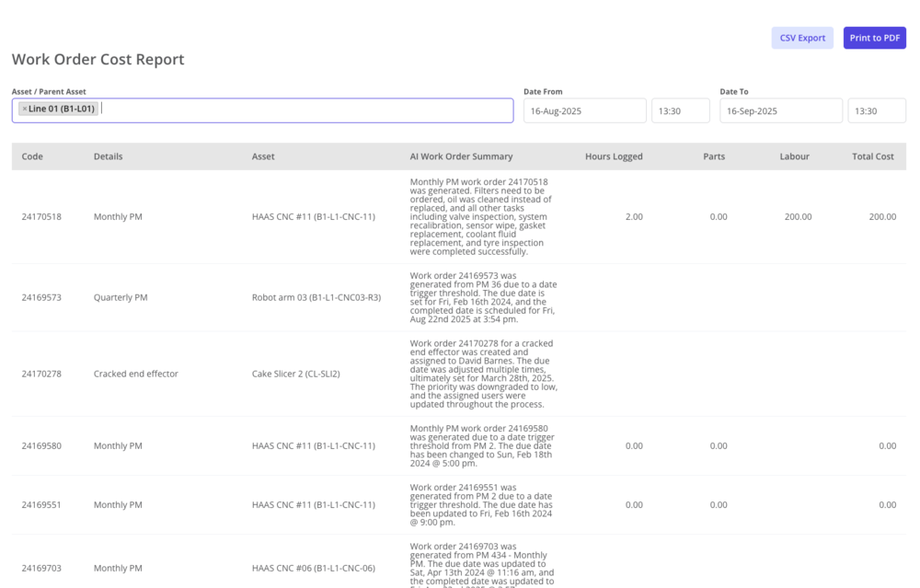The image size is (920, 588).
Task: Select work order code 24169551
Action: click(41, 504)
